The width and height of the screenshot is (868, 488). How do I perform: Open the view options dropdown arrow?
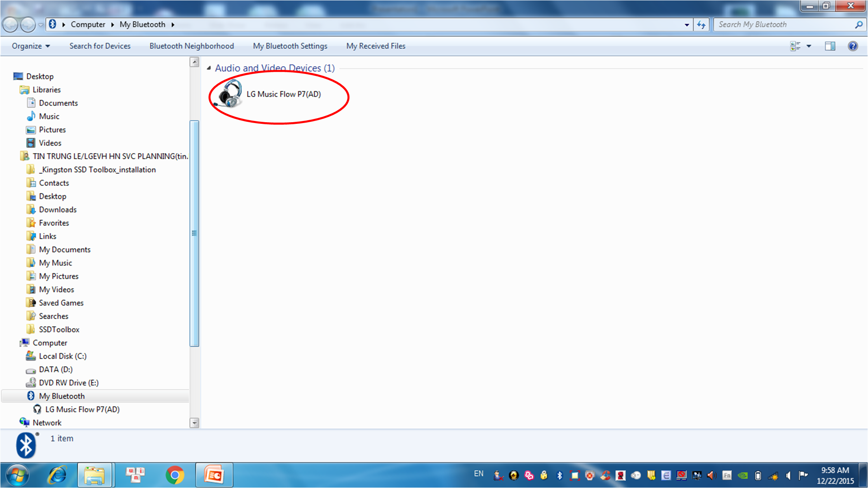point(809,46)
